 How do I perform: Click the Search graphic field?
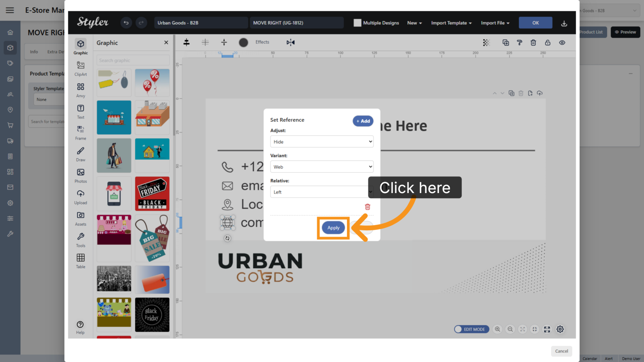133,60
